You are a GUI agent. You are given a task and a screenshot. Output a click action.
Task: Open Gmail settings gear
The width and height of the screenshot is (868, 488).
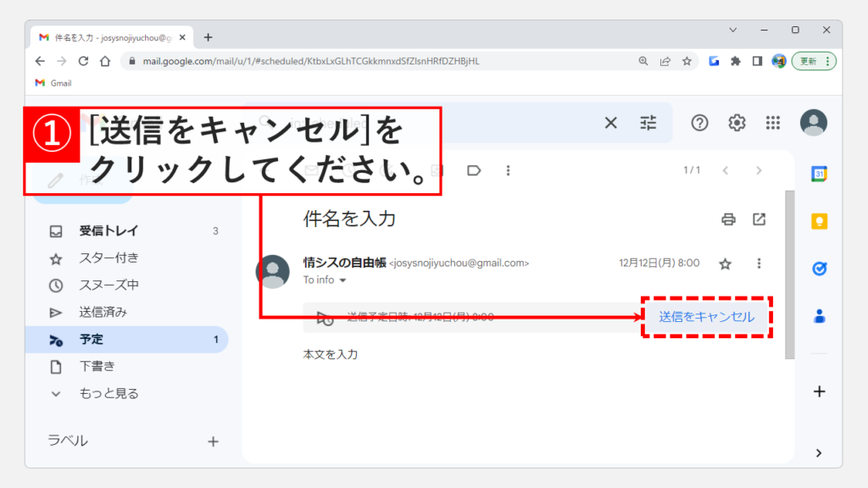tap(737, 123)
